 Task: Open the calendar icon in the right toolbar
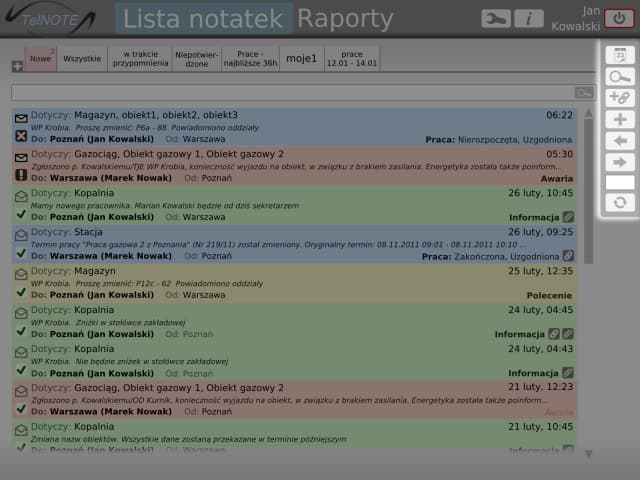(620, 55)
